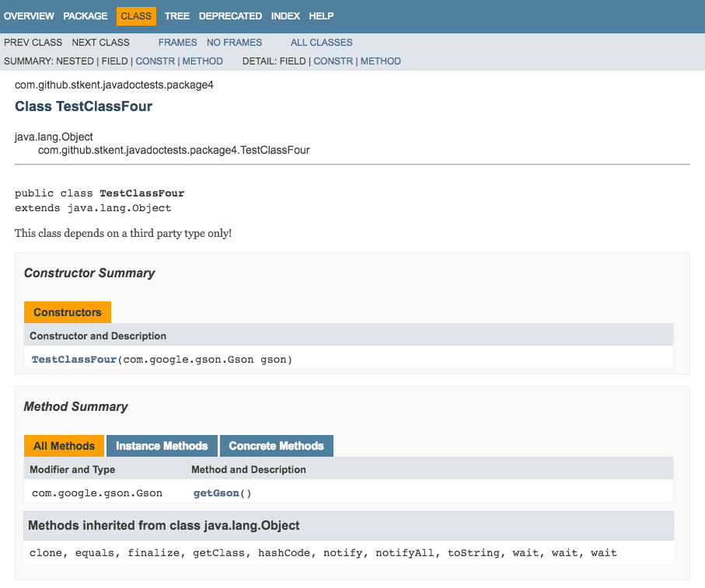Open the TestClassFour constructor link
Screen dimensions: 705x588
(74, 360)
